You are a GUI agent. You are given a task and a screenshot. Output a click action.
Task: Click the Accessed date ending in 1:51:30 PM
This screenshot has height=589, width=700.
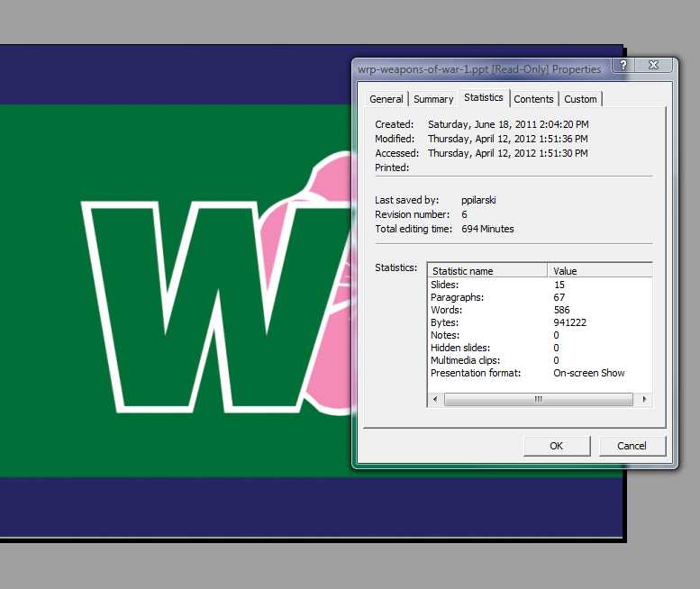(x=507, y=153)
